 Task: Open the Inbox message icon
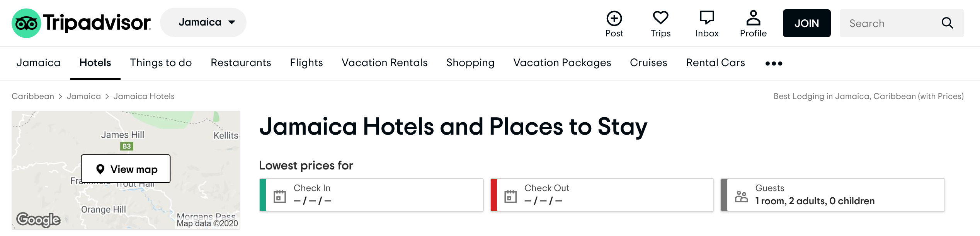pyautogui.click(x=707, y=18)
